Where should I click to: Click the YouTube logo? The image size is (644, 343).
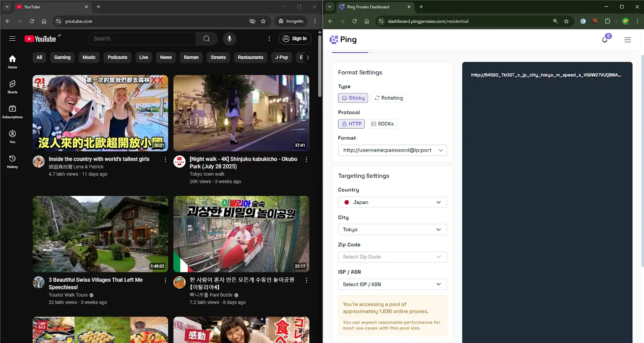pos(40,39)
